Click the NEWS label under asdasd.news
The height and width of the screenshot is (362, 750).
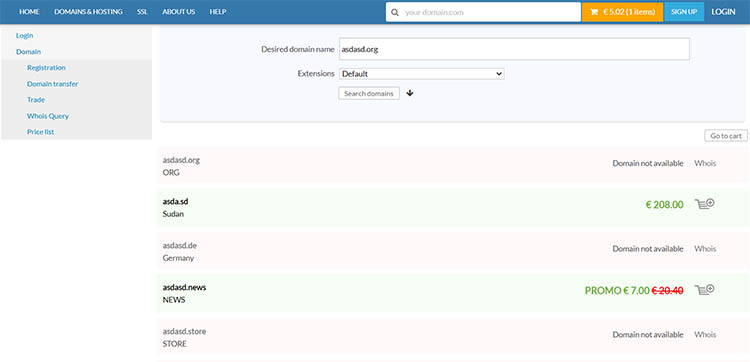[174, 300]
